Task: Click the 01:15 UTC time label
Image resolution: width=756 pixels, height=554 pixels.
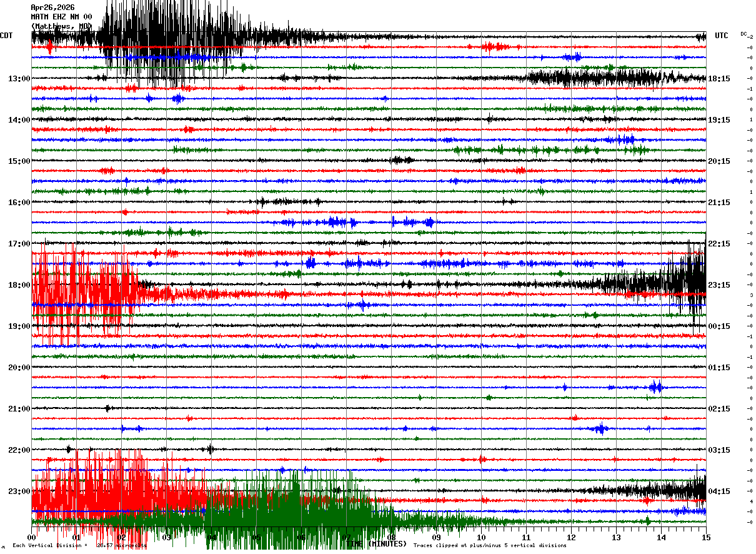Action: click(x=720, y=368)
